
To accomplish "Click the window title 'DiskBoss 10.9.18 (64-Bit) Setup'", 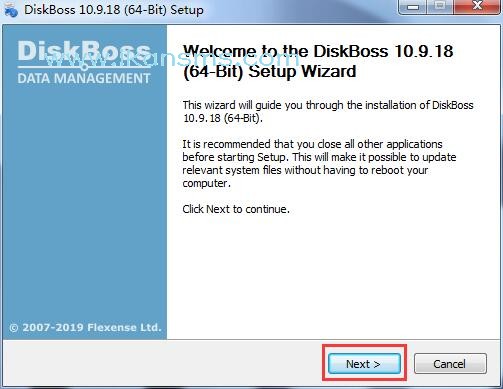I will tap(114, 10).
